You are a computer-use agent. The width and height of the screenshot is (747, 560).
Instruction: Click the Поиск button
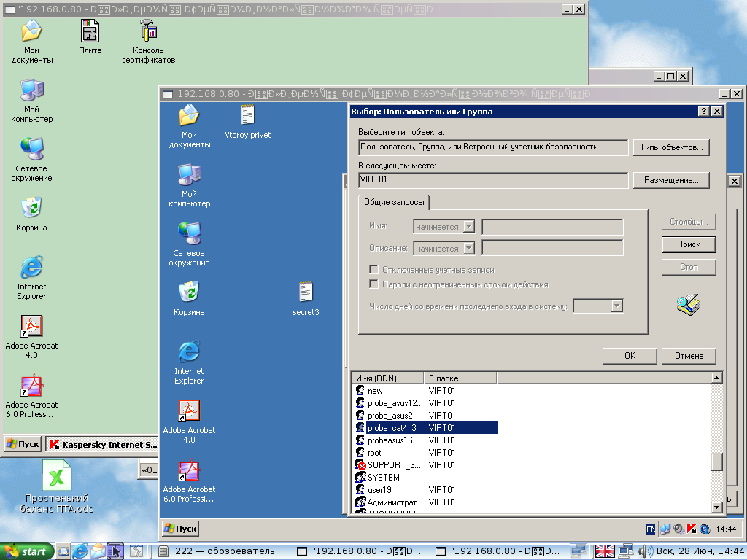tap(688, 244)
